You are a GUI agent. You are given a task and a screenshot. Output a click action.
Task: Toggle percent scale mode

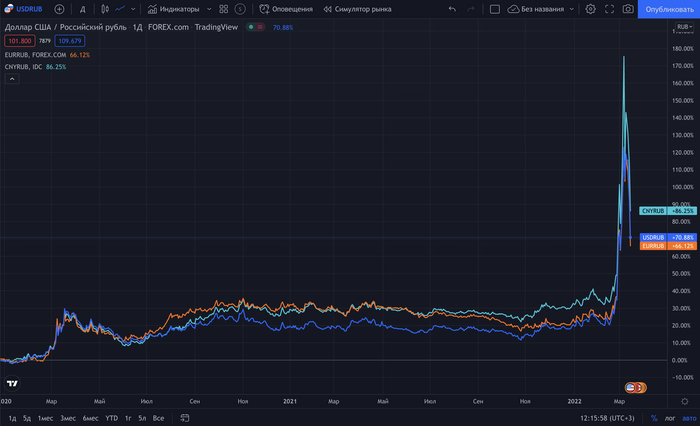[654, 418]
